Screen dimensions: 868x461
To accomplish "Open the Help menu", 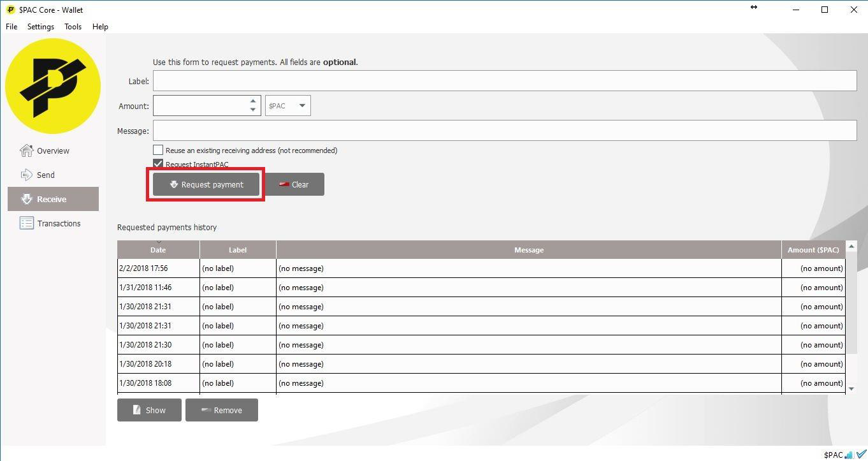I will point(100,27).
